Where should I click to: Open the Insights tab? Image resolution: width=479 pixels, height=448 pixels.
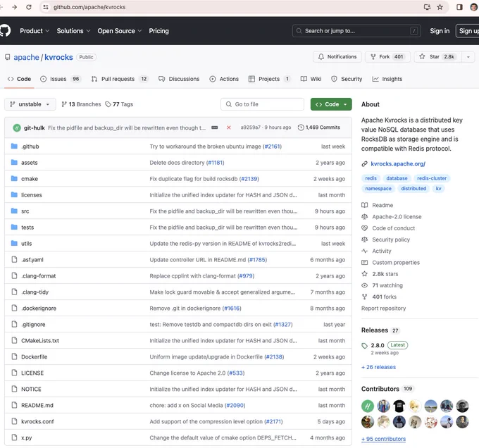[387, 79]
